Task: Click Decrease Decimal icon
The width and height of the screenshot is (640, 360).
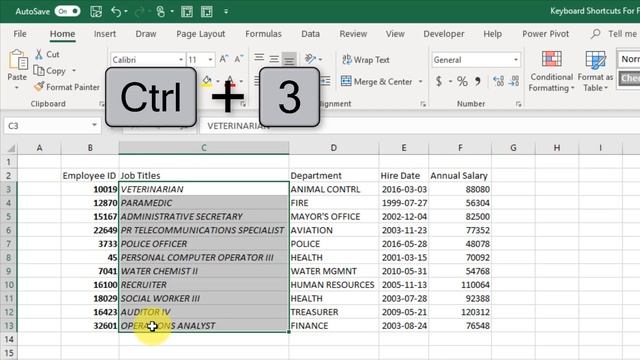Action: click(x=513, y=81)
